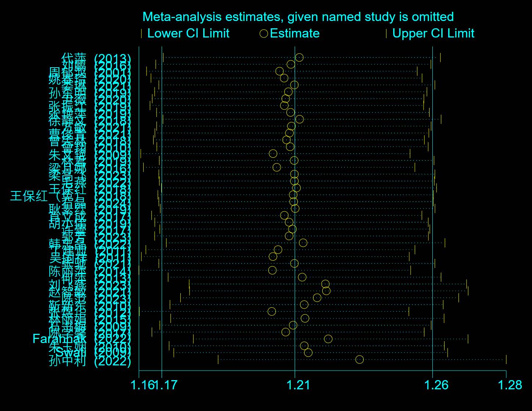Click the 1.28 x-axis tick label
This screenshot has height=411, width=532.
(510, 385)
